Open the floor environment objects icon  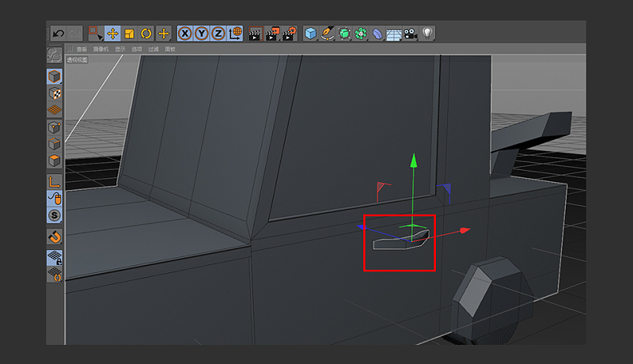click(393, 34)
